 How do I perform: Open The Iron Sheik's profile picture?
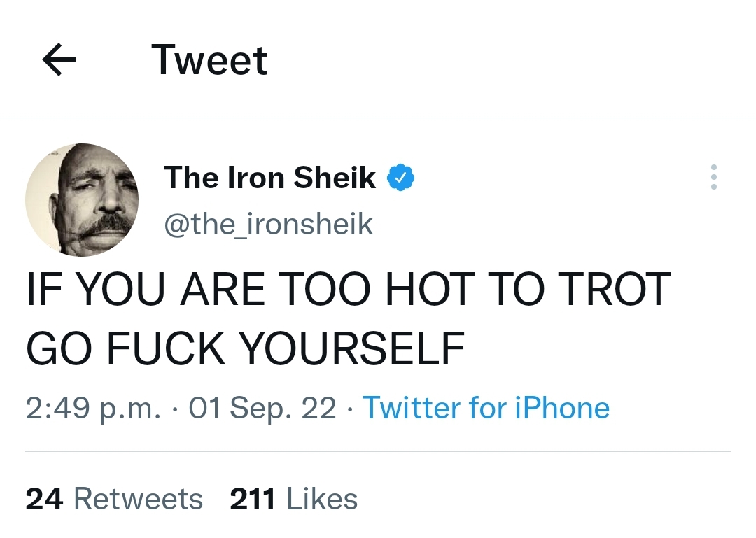(x=82, y=200)
